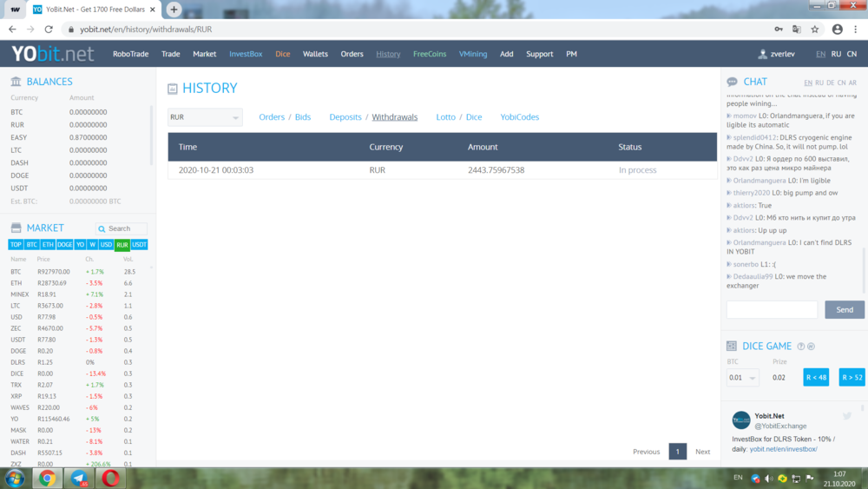The image size is (868, 489).
Task: Open RoboTrade in the top menu
Action: click(131, 54)
